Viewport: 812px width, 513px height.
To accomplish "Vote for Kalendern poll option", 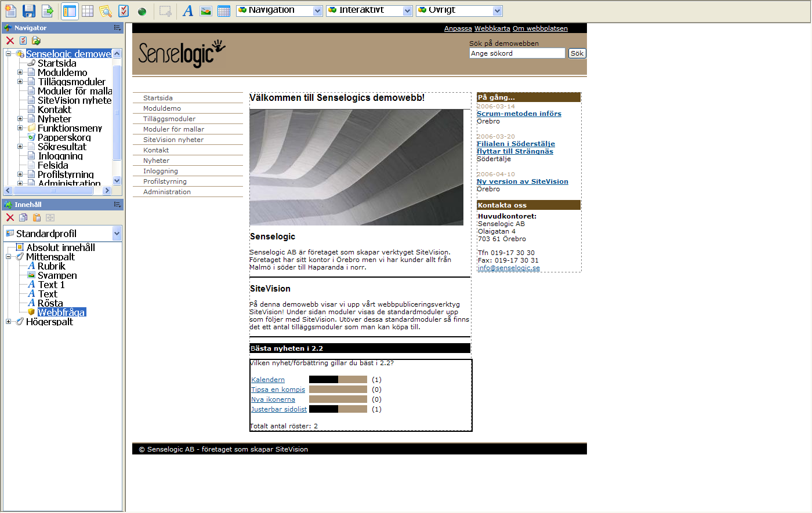I will [x=268, y=380].
